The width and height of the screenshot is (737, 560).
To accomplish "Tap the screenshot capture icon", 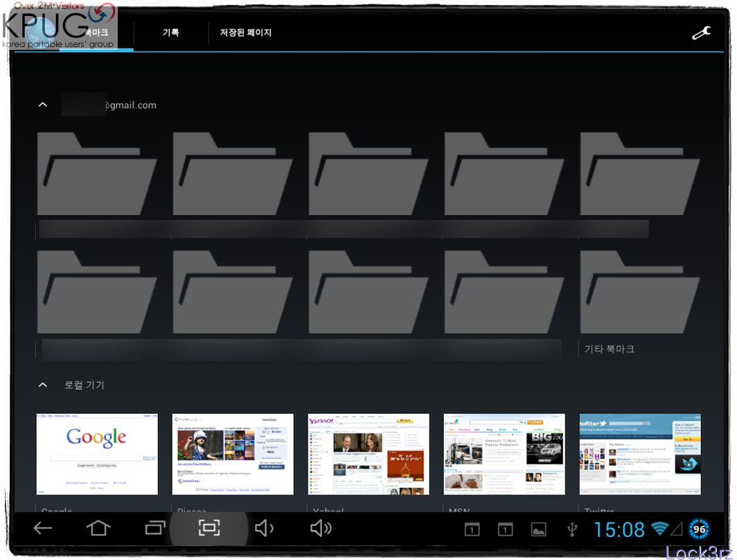I will coord(209,528).
